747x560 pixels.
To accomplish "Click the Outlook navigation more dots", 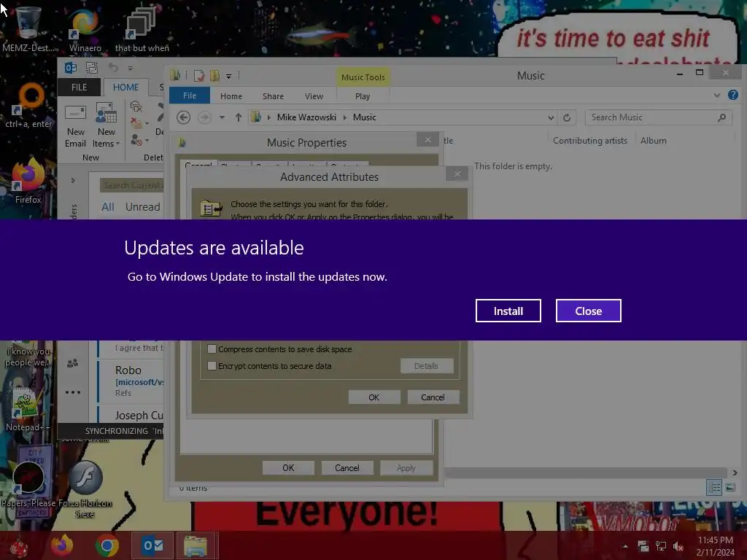I will [72, 392].
